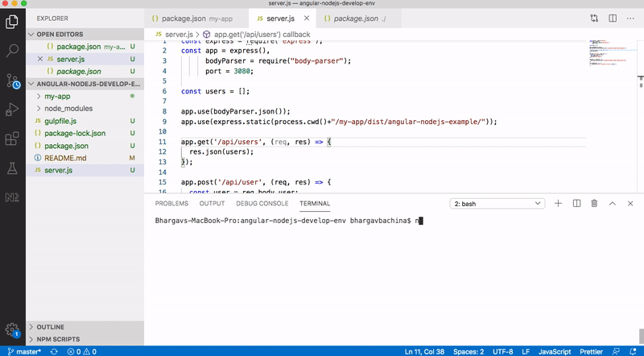Open gulpfile.js in explorer

click(85, 121)
